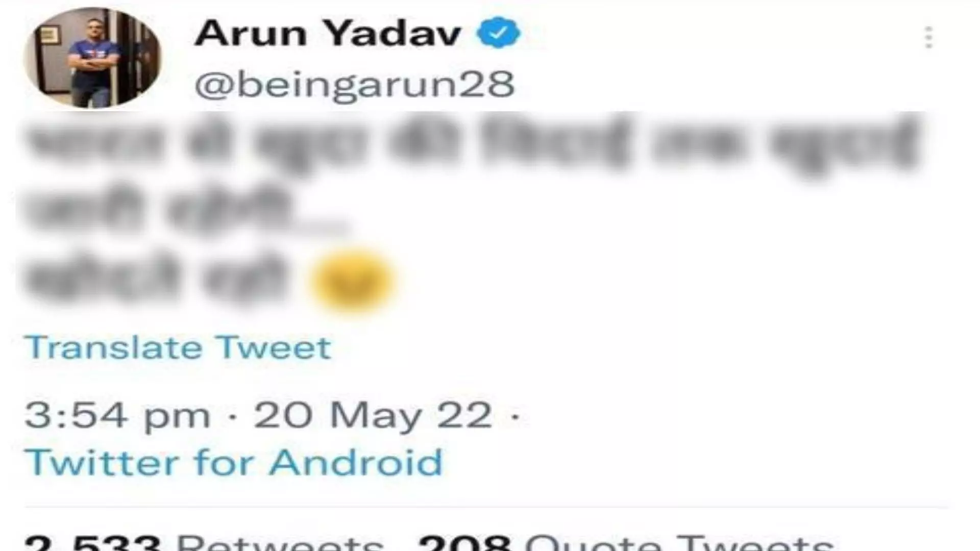Screen dimensions: 980x551
Task: View the 208 quote count number
Action: [x=465, y=542]
